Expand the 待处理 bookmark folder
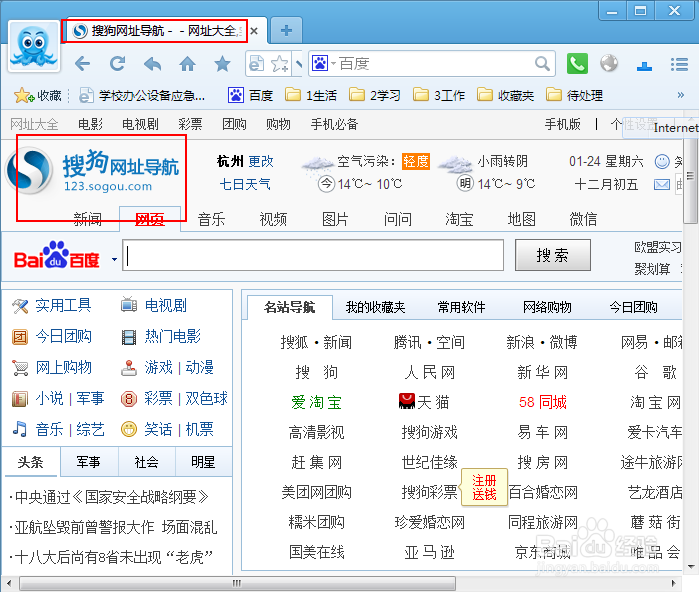699x592 pixels. click(575, 95)
